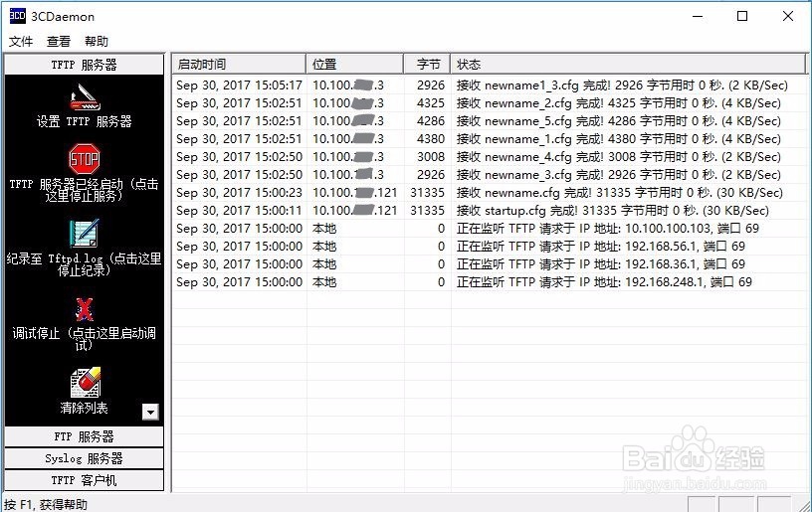Select listening row for IP 192.168.36.1
This screenshot has height=512, width=812.
tap(490, 264)
